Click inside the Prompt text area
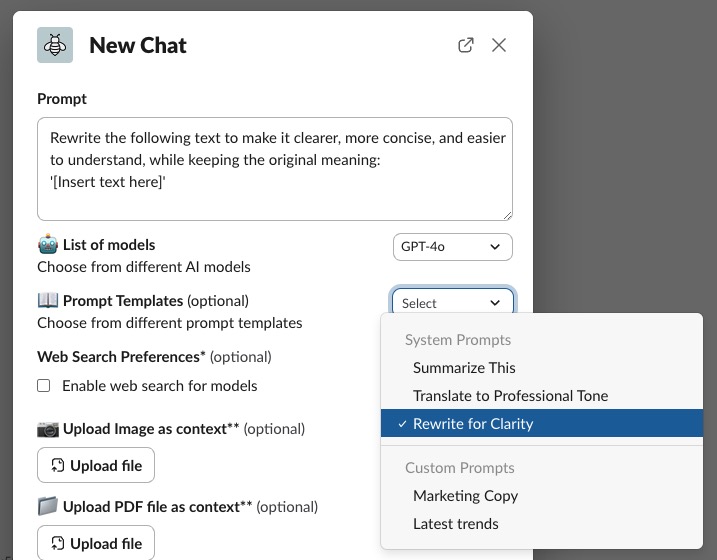 (275, 169)
